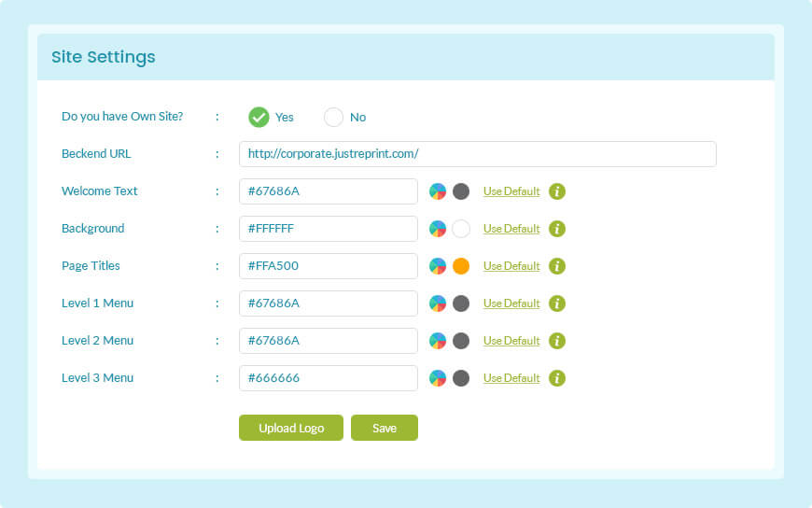Image resolution: width=812 pixels, height=508 pixels.
Task: Save the site settings
Action: point(385,428)
